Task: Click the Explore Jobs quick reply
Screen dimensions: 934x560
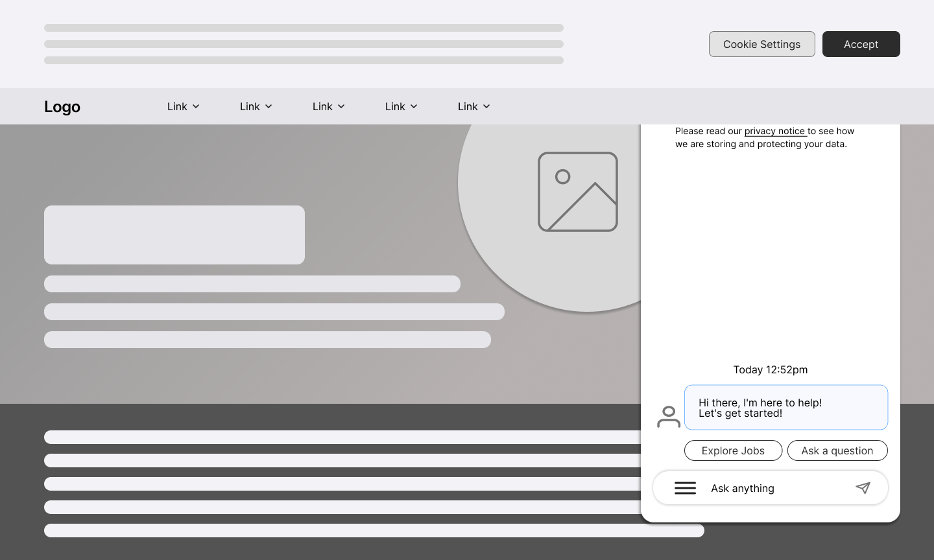Action: tap(733, 450)
